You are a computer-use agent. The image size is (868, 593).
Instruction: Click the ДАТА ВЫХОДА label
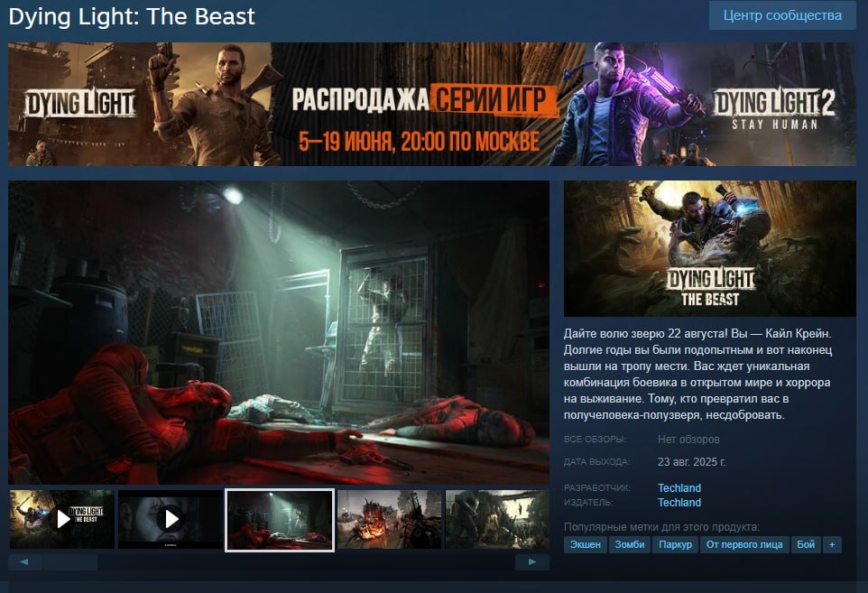[596, 462]
